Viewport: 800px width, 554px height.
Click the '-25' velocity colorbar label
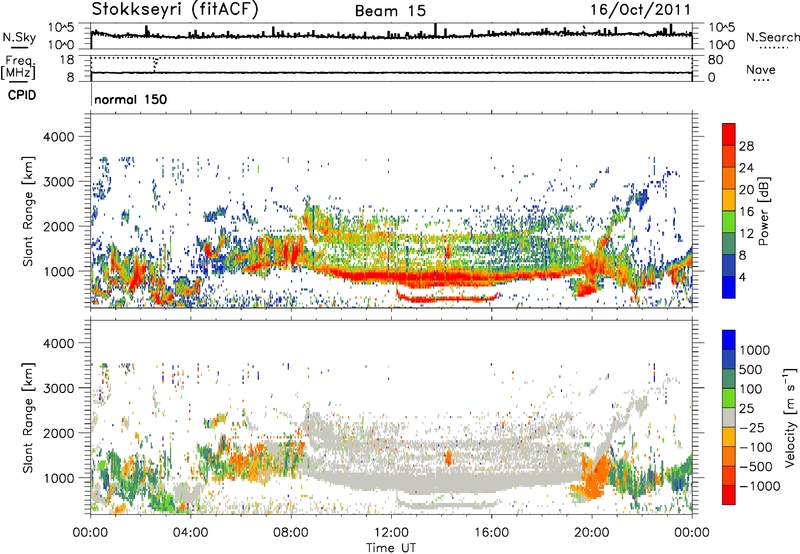[x=752, y=427]
